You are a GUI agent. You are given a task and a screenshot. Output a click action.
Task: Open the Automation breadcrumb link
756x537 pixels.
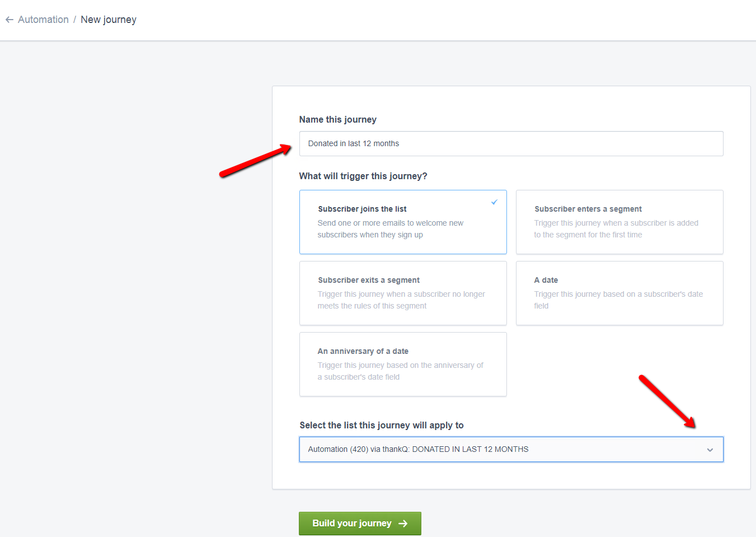pyautogui.click(x=43, y=20)
